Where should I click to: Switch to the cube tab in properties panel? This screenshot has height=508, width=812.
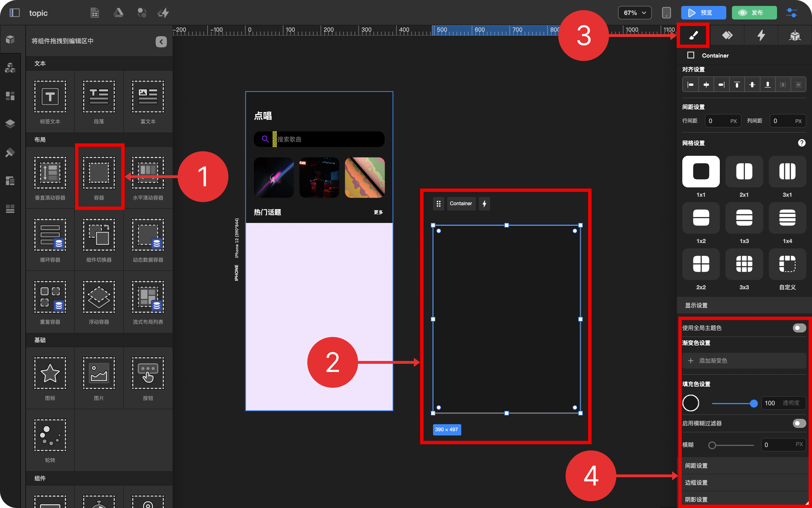coord(795,35)
